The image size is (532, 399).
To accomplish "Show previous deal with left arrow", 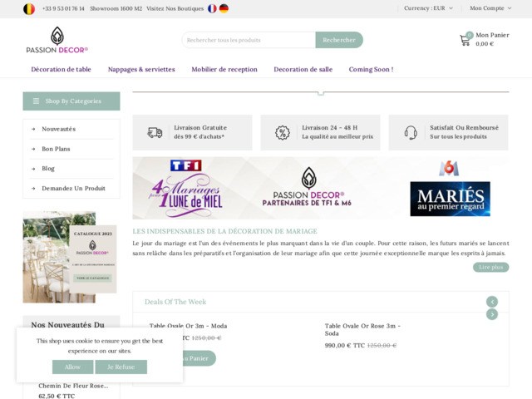I will [492, 302].
